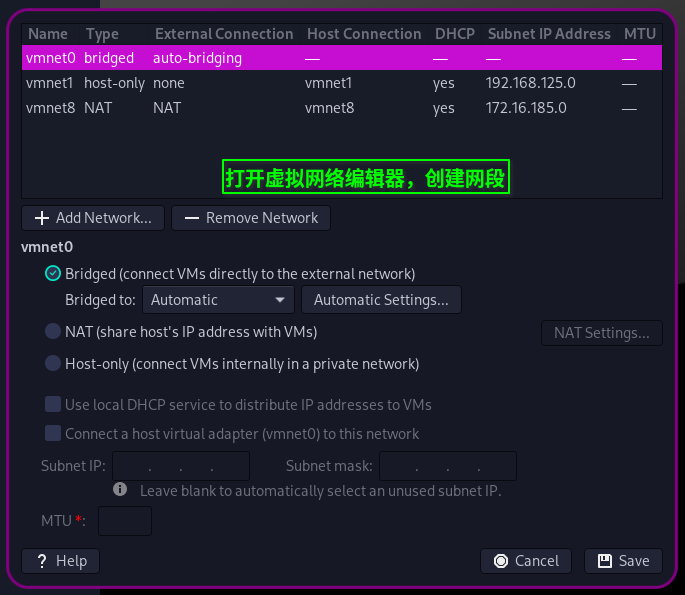Select NAT share host IP option
685x595 pixels.
pos(53,332)
